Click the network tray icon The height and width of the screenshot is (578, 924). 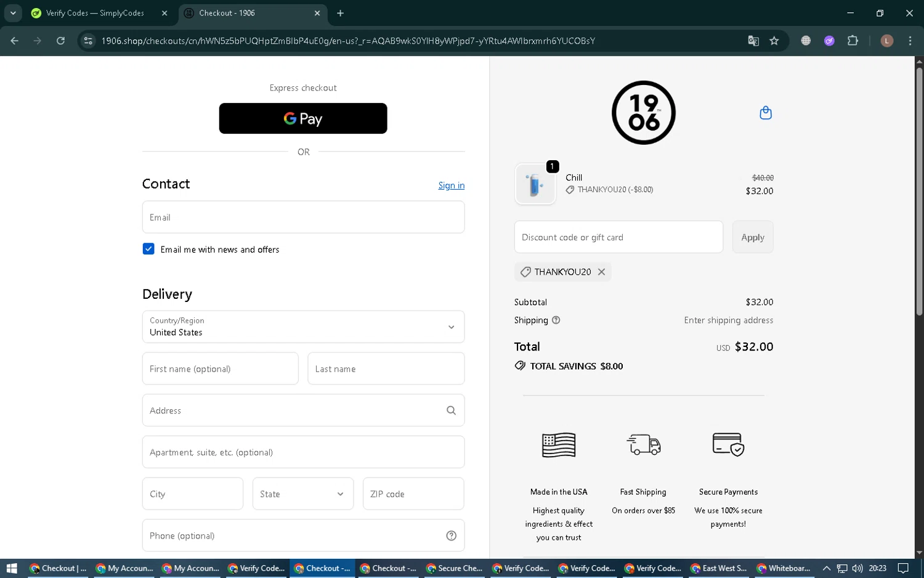(x=842, y=568)
